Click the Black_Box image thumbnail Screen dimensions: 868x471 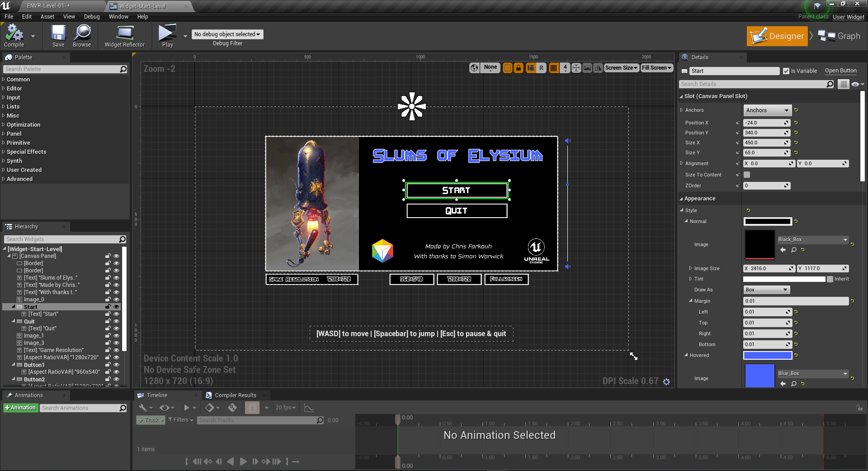(759, 245)
